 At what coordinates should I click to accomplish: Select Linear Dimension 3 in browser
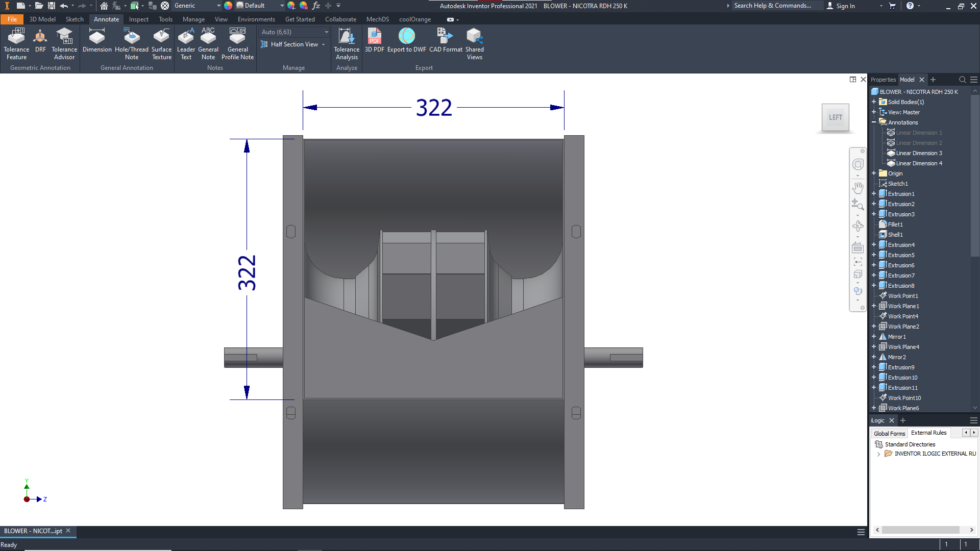pos(919,153)
